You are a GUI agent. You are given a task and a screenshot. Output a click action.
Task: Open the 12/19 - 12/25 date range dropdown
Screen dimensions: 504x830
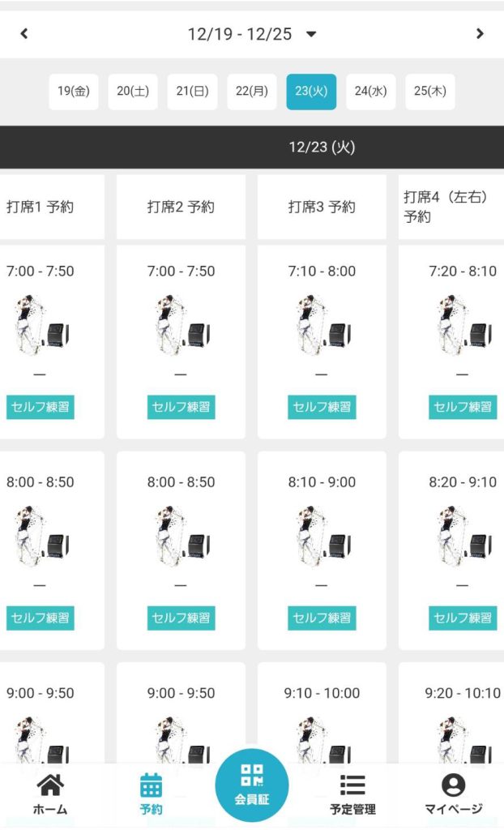[x=311, y=34]
